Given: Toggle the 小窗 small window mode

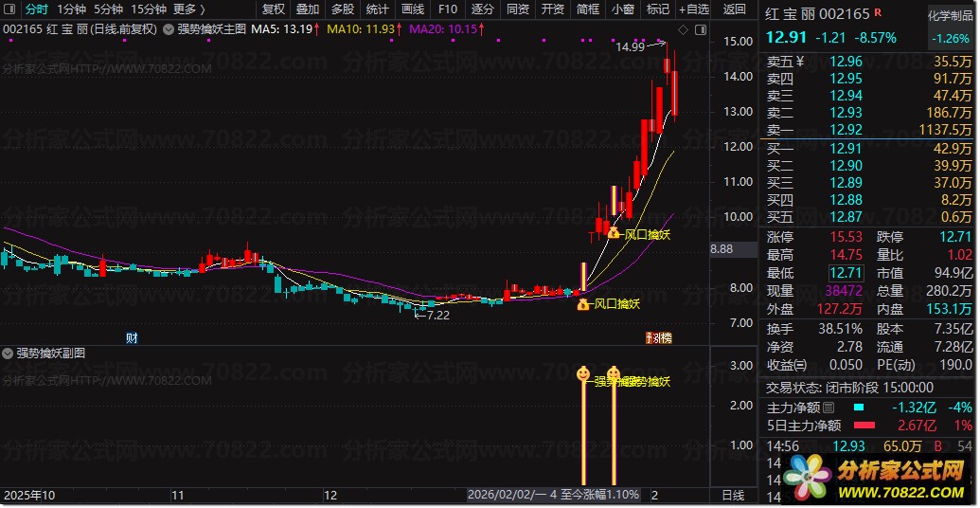Looking at the screenshot, I should (x=623, y=9).
